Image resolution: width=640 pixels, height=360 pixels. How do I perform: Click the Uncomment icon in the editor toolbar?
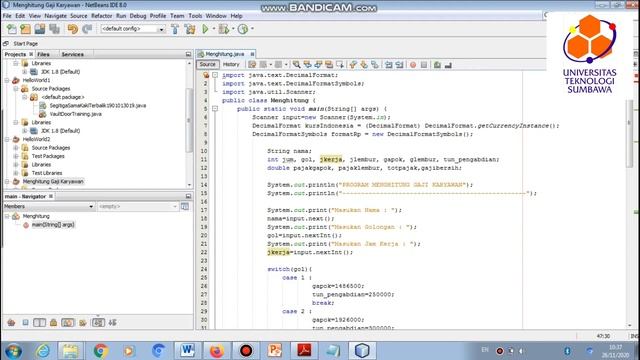(x=448, y=64)
